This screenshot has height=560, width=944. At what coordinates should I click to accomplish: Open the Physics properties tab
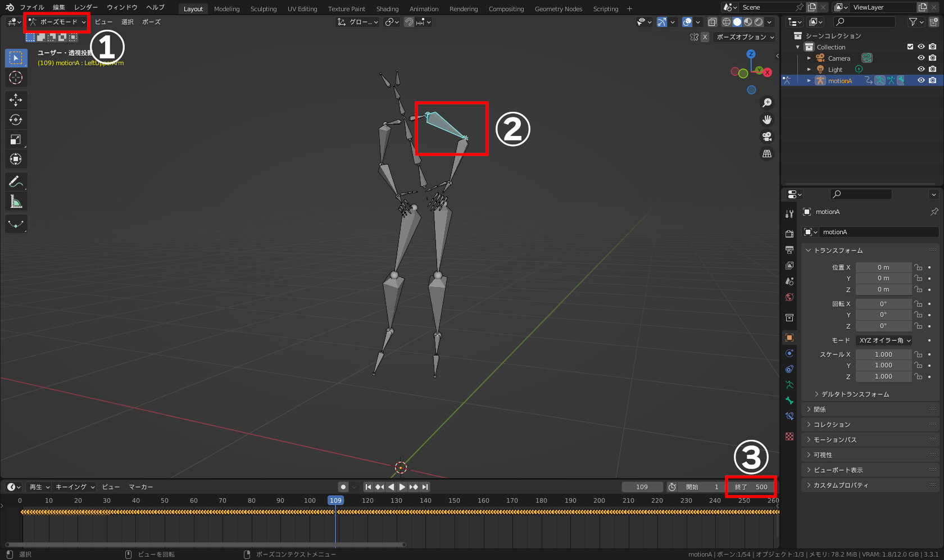tap(789, 353)
